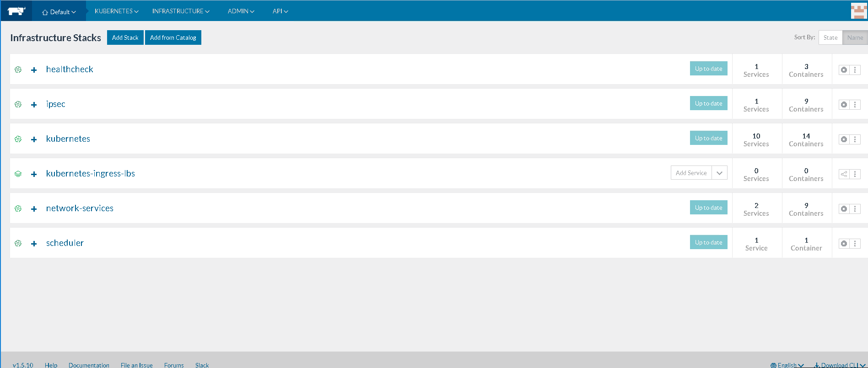The width and height of the screenshot is (868, 368).
Task: Open the network-services row three-dot menu
Action: click(855, 209)
